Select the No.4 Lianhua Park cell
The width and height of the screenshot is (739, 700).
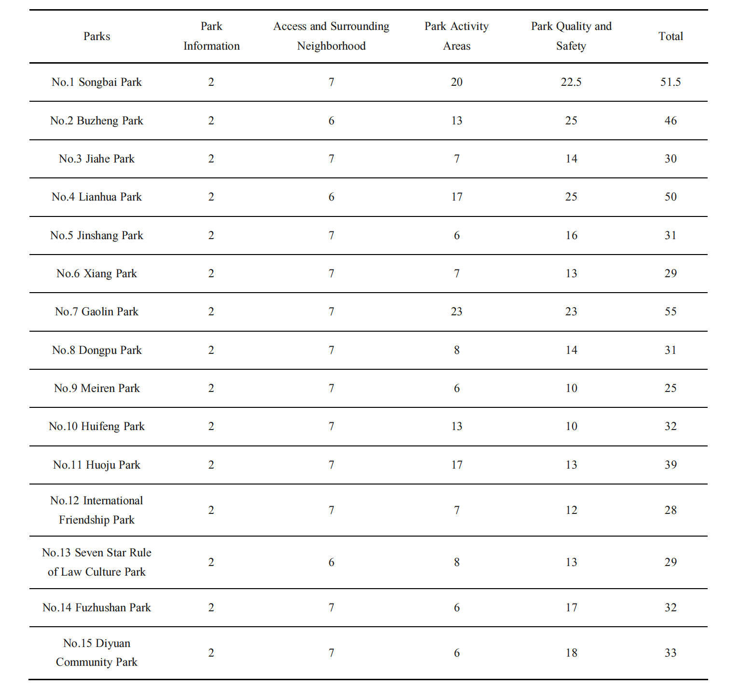click(96, 197)
